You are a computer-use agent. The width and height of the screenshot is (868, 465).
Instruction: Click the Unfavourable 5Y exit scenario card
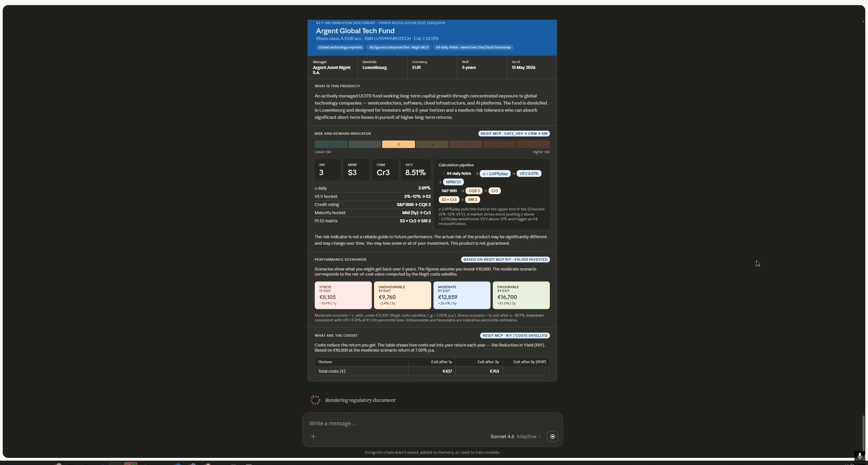402,295
